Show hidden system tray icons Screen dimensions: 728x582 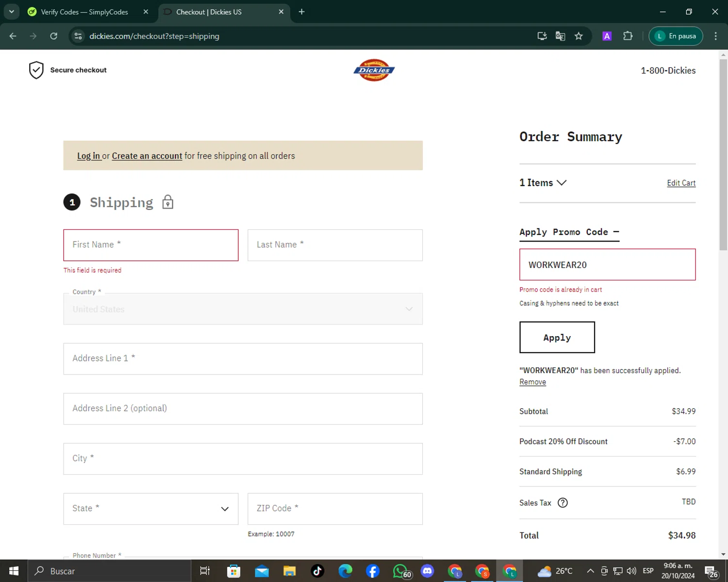point(590,571)
